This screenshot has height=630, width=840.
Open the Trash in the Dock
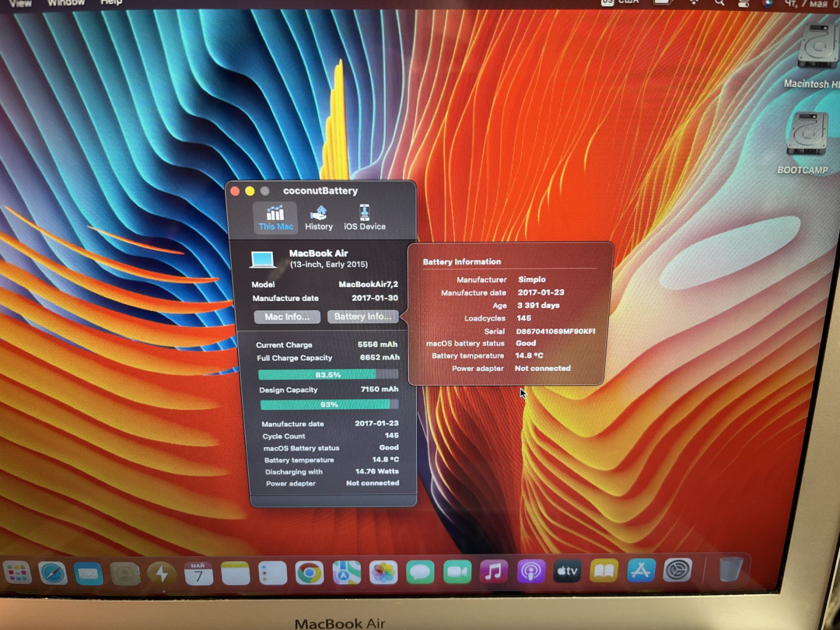pos(731,569)
